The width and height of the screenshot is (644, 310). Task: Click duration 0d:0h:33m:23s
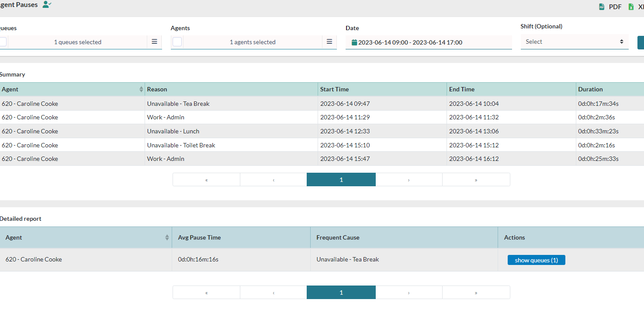(x=599, y=131)
